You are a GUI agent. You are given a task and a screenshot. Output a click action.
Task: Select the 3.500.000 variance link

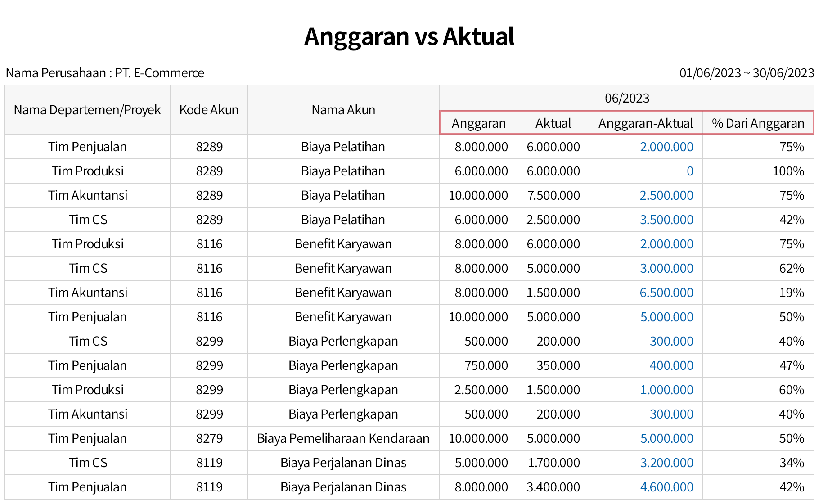coord(666,220)
